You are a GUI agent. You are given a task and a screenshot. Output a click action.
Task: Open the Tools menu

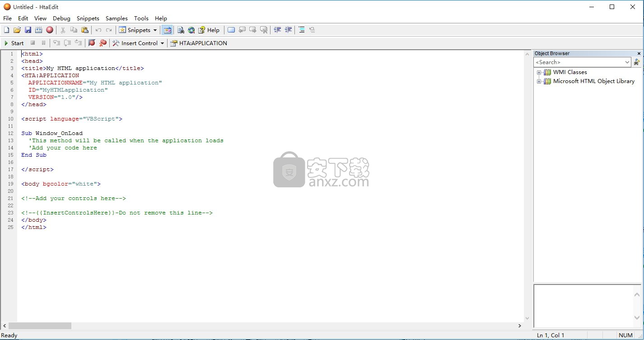click(141, 19)
